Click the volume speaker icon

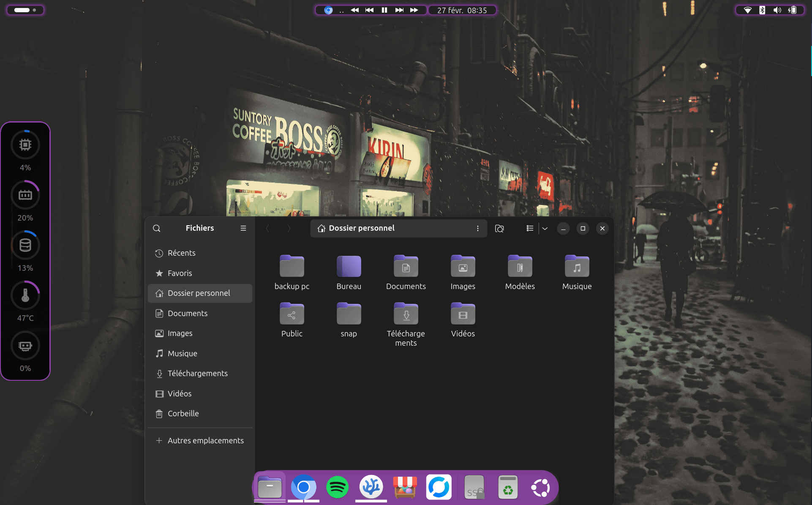tap(777, 10)
